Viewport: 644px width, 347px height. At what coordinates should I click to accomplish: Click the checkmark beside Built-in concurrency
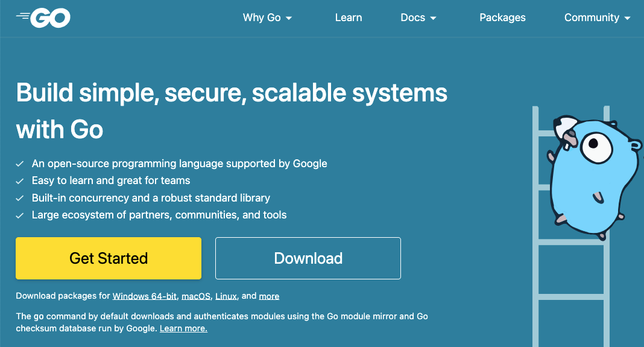20,198
